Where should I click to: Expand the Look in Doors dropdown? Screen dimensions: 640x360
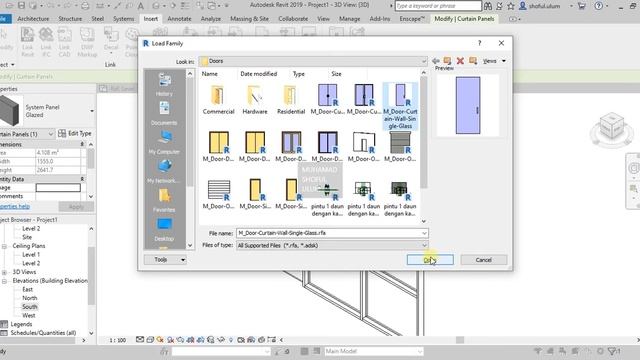click(x=424, y=61)
